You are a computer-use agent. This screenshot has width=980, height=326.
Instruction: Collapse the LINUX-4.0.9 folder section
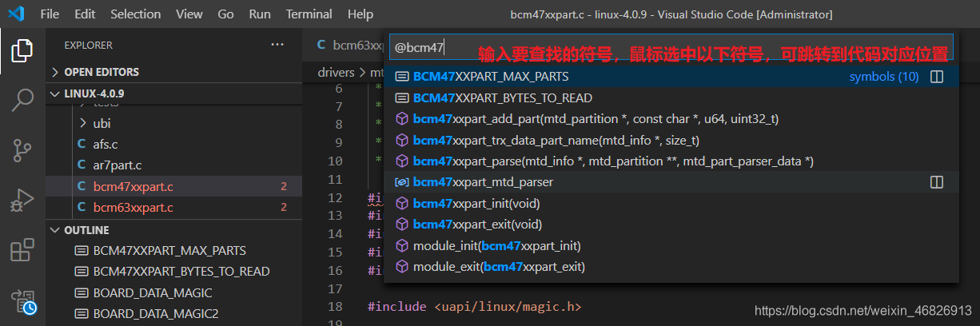(x=173, y=93)
